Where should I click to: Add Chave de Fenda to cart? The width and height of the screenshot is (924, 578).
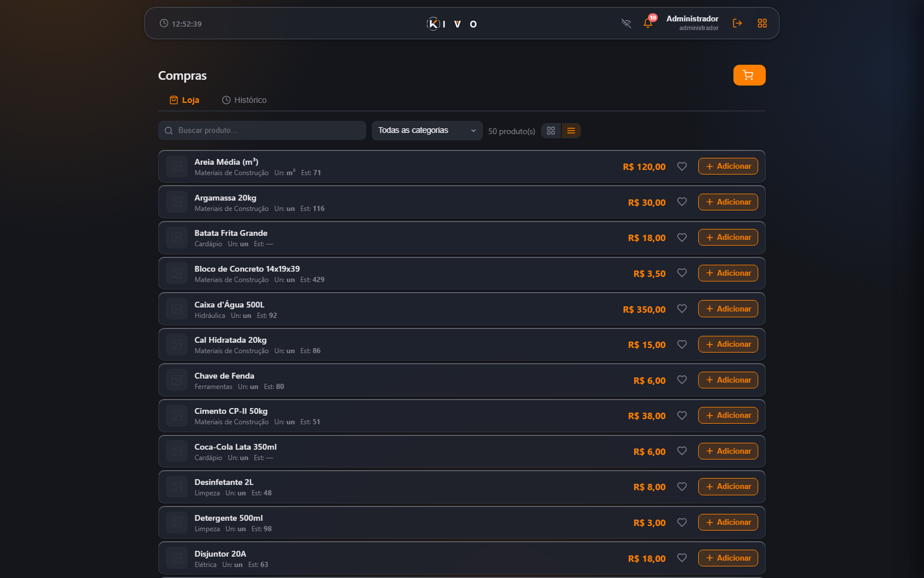click(728, 380)
